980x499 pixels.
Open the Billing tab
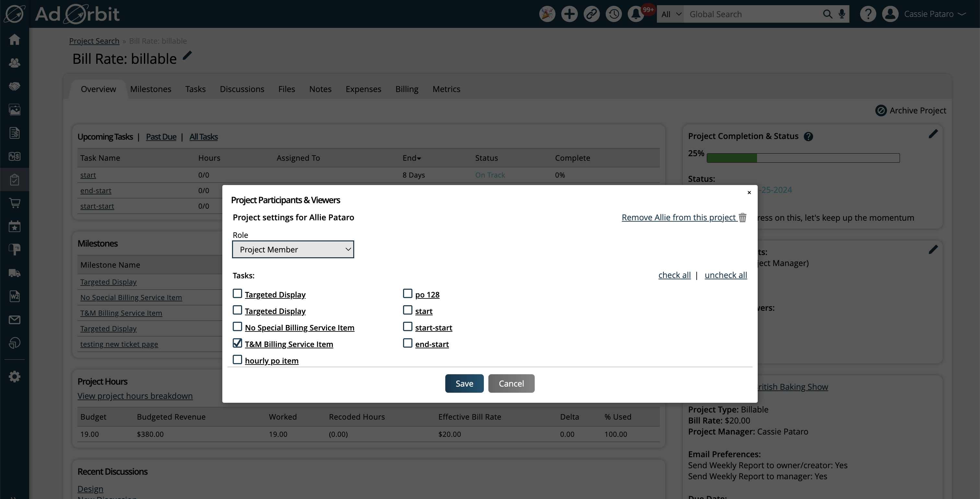click(x=407, y=89)
